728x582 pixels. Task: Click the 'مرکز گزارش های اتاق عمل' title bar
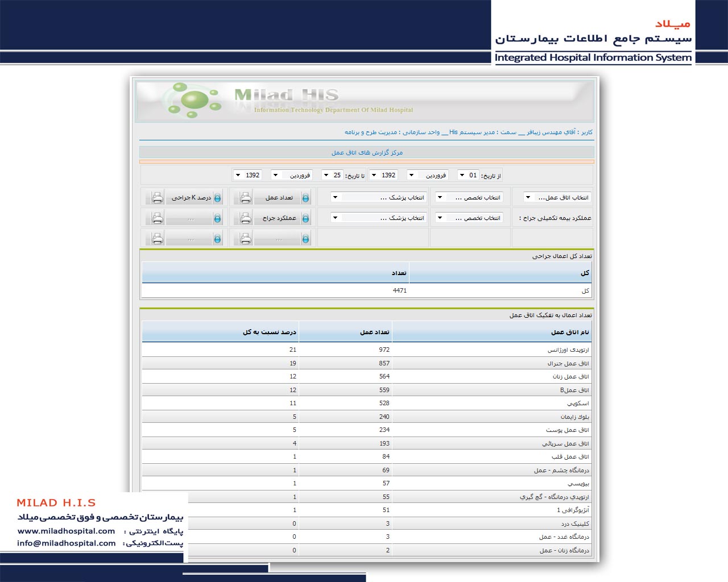367,152
